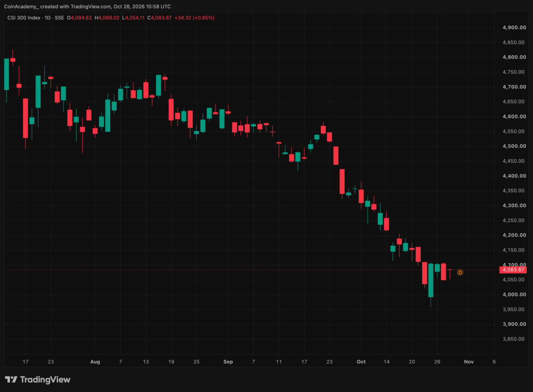Click the Aug label on the time axis
The height and width of the screenshot is (392, 533).
coord(95,362)
